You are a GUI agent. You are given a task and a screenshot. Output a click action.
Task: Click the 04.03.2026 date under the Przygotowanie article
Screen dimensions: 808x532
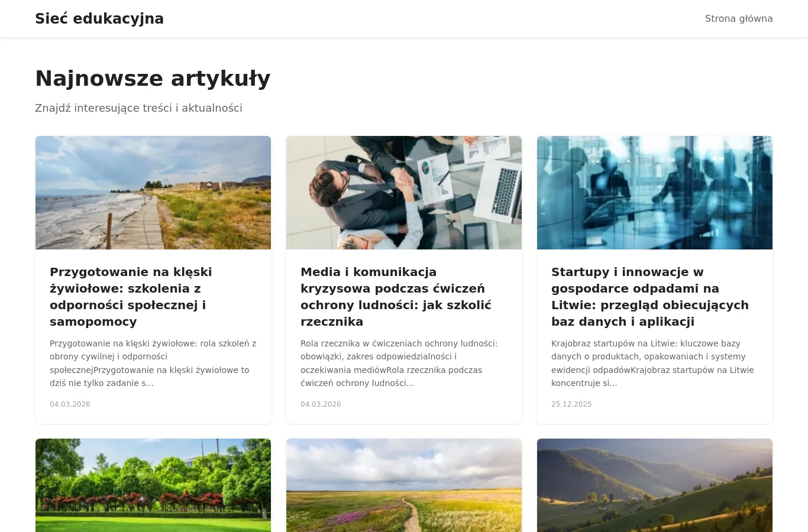[70, 404]
